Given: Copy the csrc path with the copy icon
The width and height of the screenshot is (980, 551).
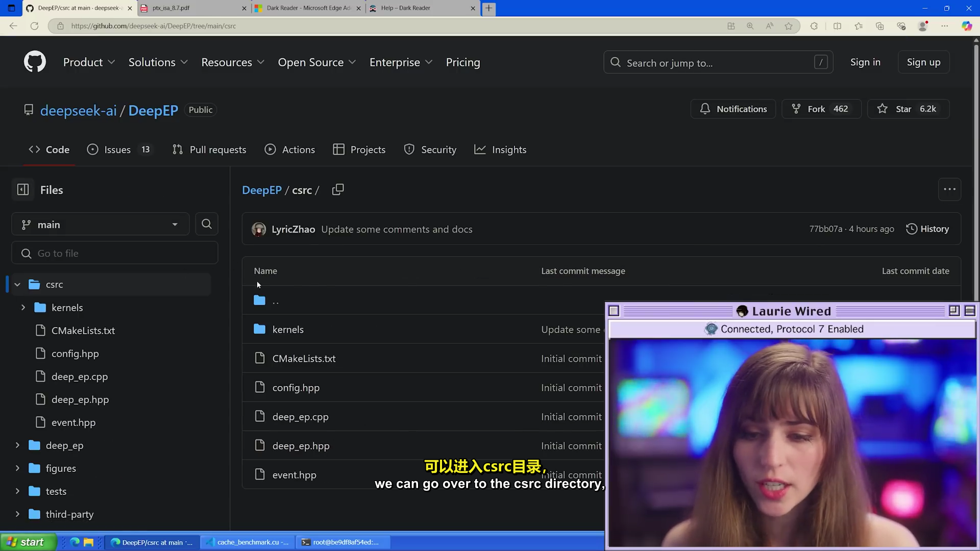Looking at the screenshot, I should tap(338, 190).
